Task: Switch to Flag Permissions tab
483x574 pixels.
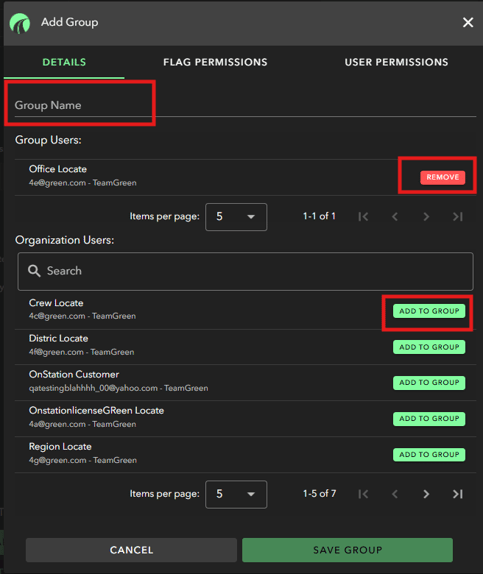Action: point(215,62)
